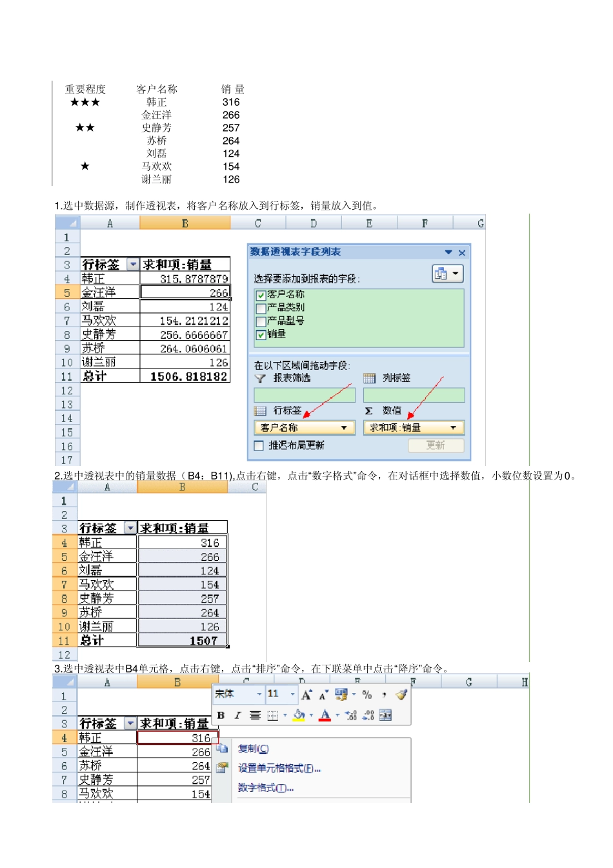
Task: Open the 求和项:销量 value field dropdown
Action: pyautogui.click(x=453, y=428)
